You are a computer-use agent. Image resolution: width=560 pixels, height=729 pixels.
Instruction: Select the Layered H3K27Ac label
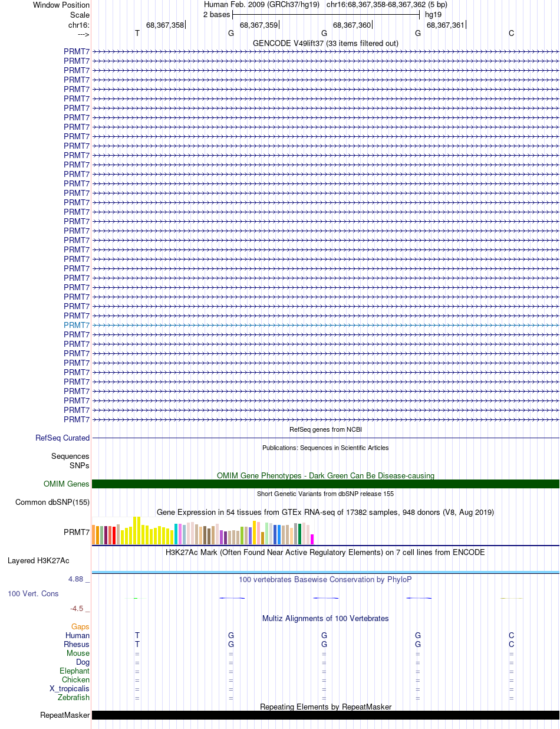click(x=38, y=560)
